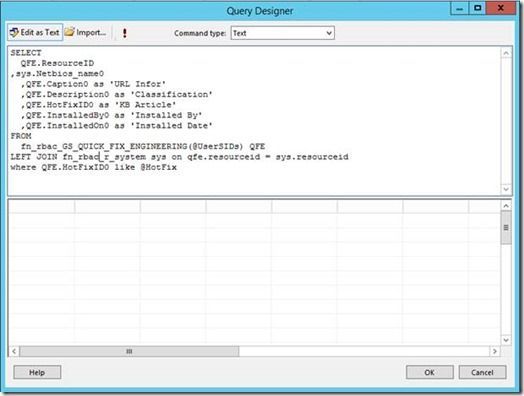Click the Edit as Text button
Viewport: 524px width, 396px height.
click(x=35, y=32)
